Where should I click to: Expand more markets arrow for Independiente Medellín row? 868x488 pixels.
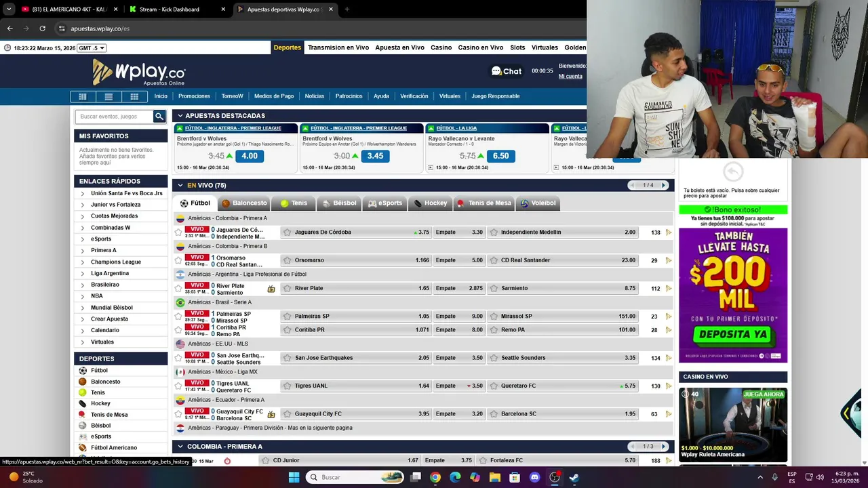(669, 232)
